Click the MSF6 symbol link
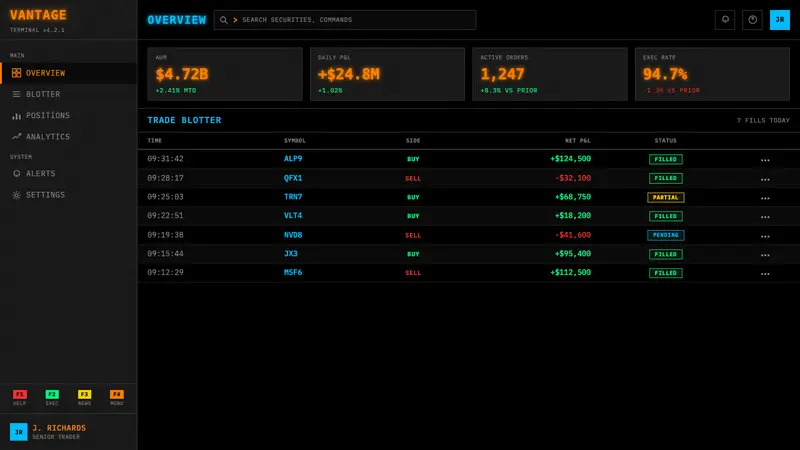 point(293,272)
